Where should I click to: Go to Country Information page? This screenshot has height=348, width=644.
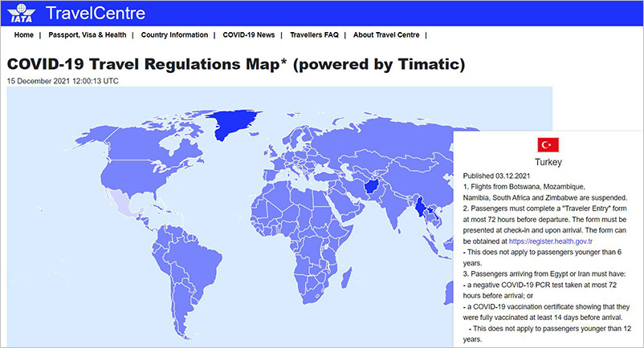coord(174,34)
